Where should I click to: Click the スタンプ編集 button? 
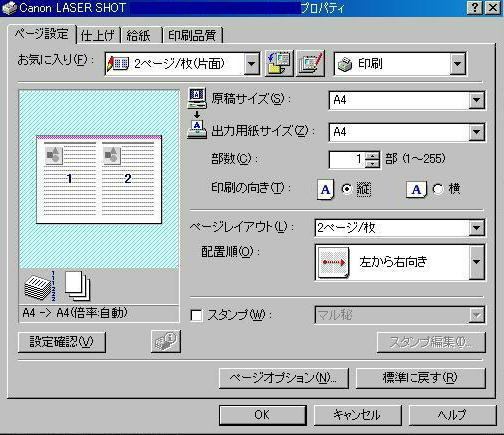[431, 342]
